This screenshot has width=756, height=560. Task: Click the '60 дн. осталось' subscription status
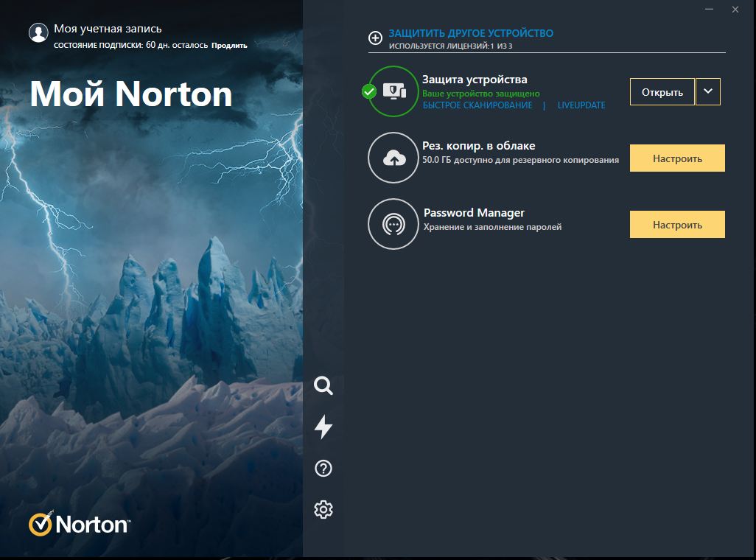click(x=177, y=45)
